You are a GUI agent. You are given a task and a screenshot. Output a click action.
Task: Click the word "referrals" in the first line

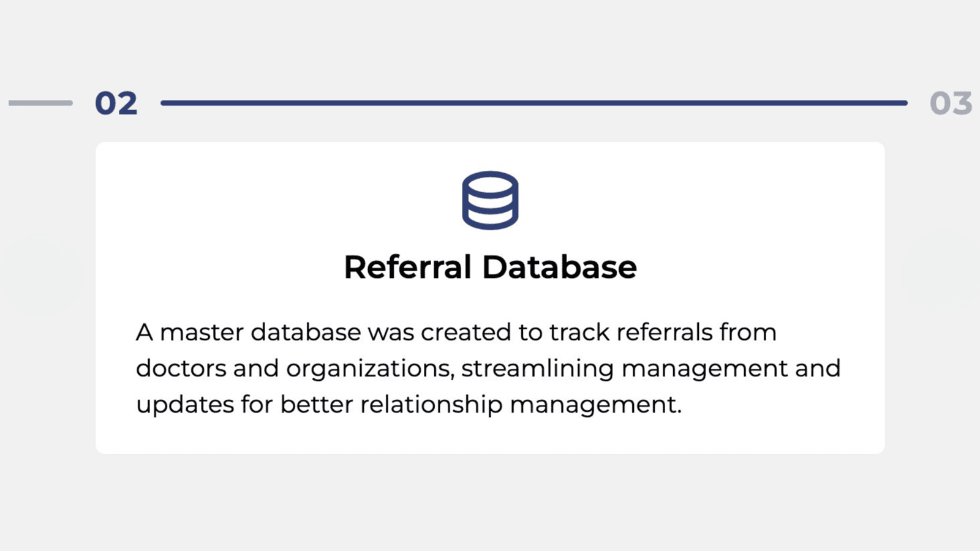[x=665, y=332]
